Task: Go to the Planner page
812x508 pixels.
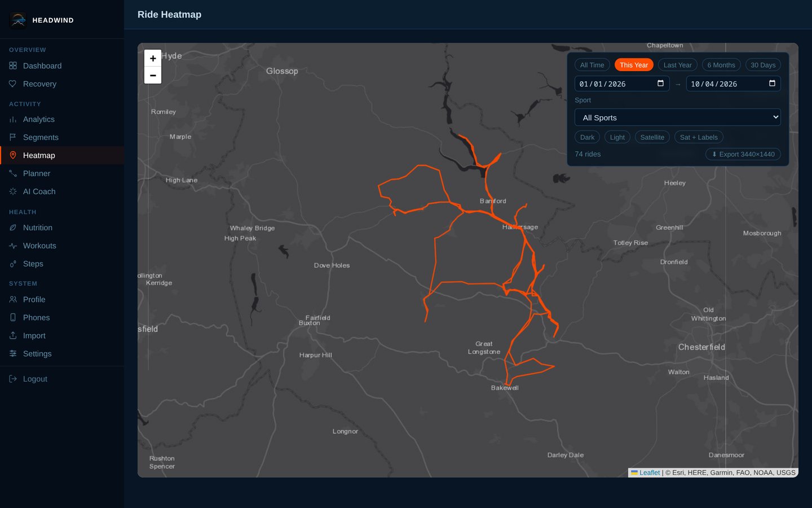Action: pyautogui.click(x=62, y=174)
